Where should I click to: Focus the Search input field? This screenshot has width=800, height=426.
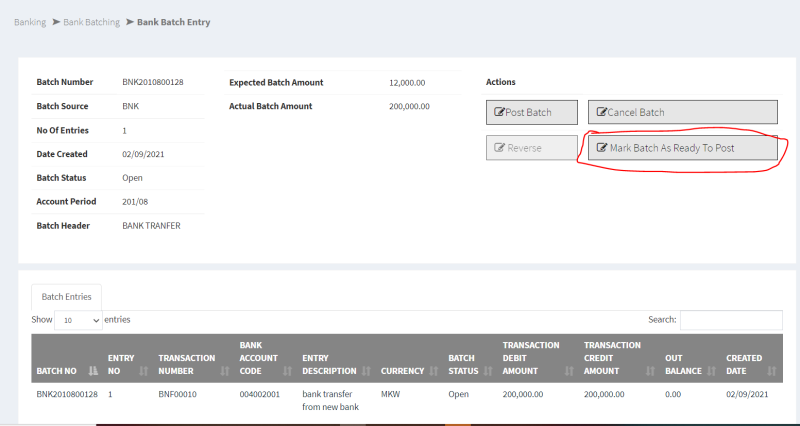[x=731, y=320]
